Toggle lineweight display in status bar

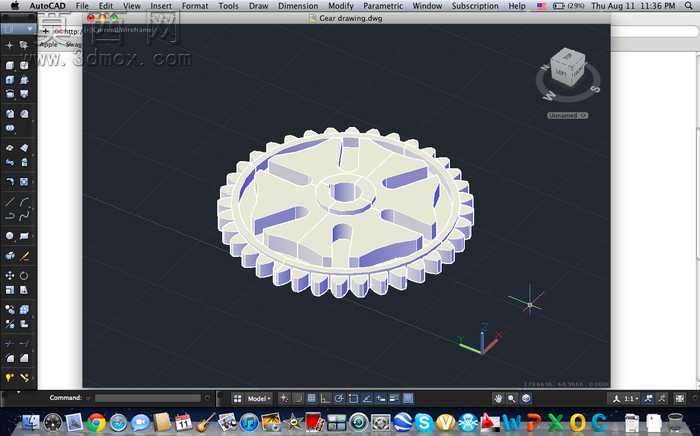[395, 399]
